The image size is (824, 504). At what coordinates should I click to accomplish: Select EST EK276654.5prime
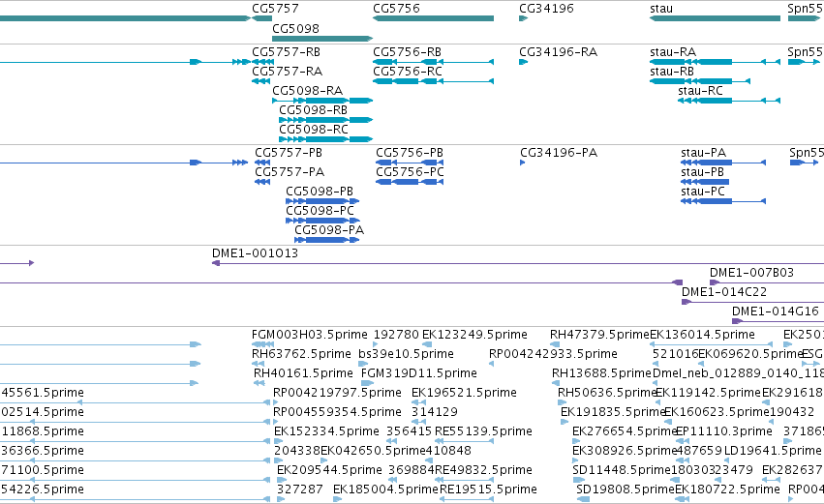coord(625,432)
